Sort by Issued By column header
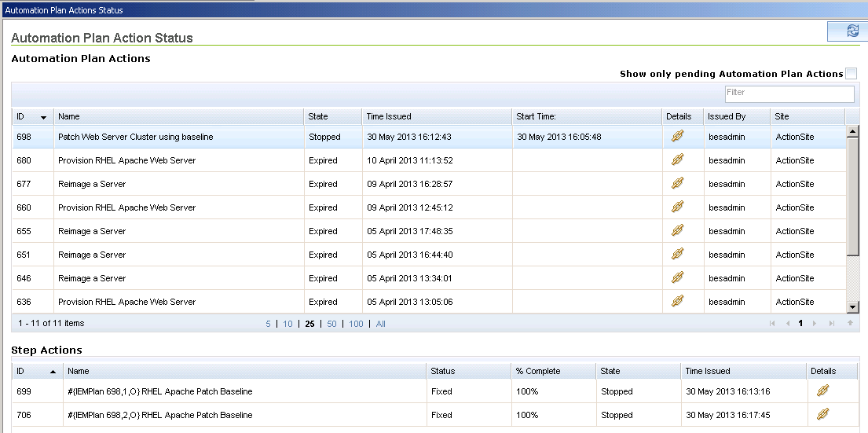This screenshot has width=868, height=433. click(737, 116)
